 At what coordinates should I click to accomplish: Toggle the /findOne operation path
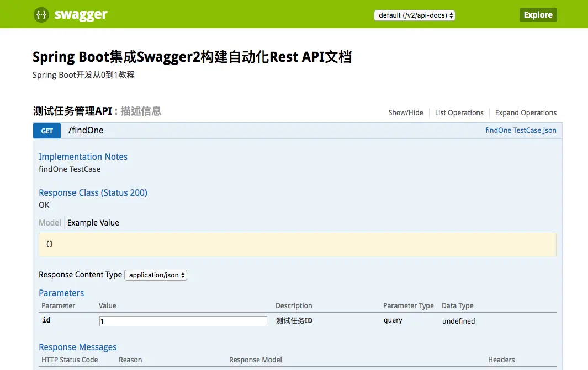tap(86, 130)
